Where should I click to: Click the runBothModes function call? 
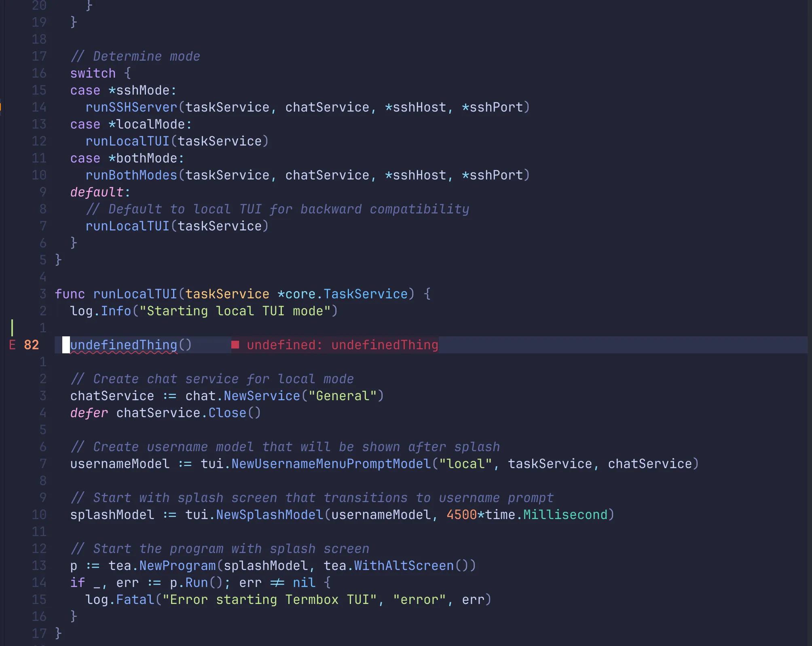click(131, 175)
